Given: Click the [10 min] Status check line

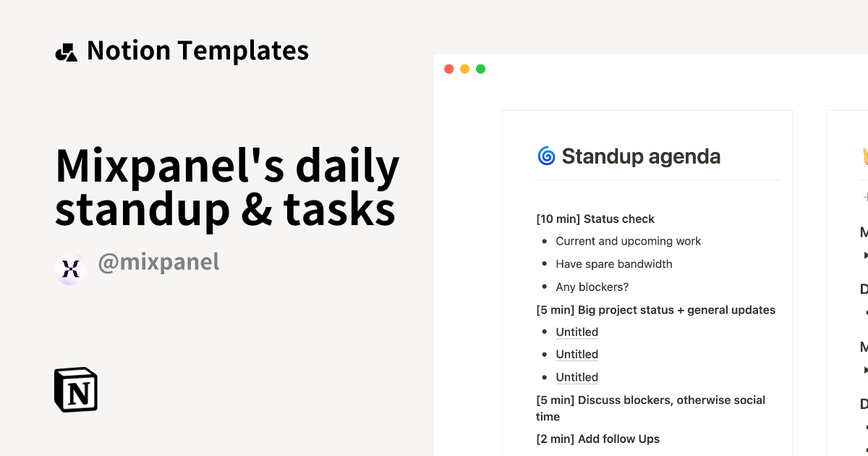Looking at the screenshot, I should point(595,219).
